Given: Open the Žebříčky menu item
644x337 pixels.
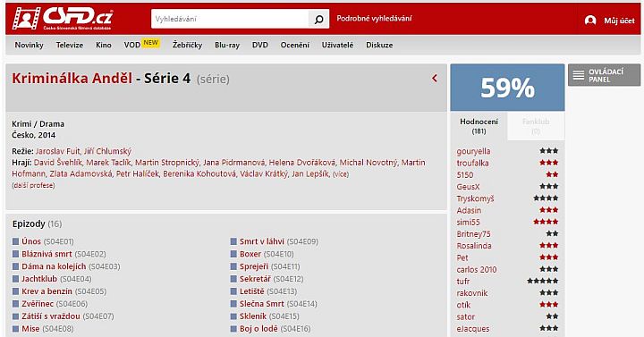Looking at the screenshot, I should pyautogui.click(x=187, y=46).
